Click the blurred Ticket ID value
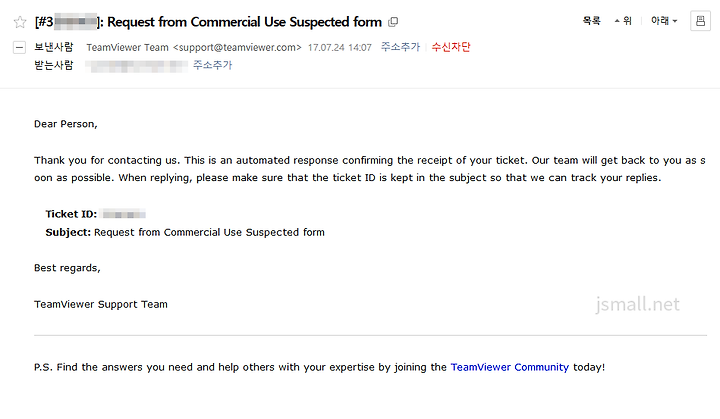The height and width of the screenshot is (419, 720). coord(123,214)
